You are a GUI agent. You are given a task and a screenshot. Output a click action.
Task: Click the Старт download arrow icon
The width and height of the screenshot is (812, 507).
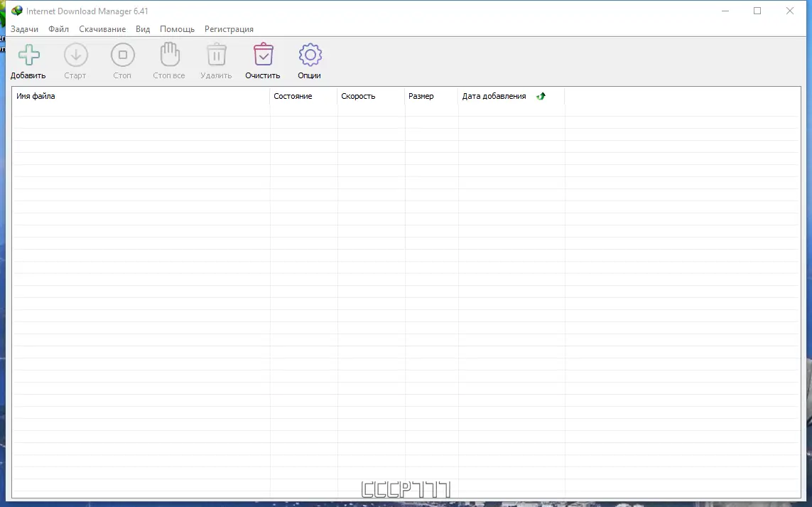(x=75, y=55)
